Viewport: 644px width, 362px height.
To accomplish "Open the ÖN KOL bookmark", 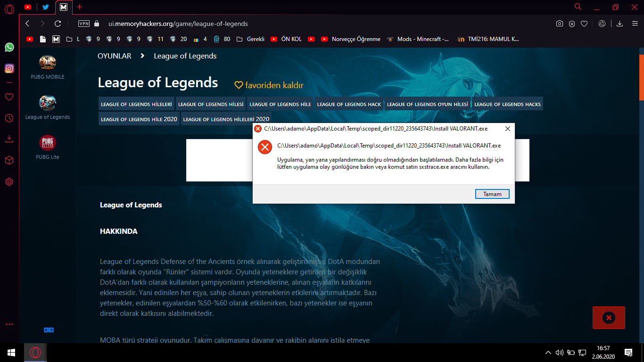I will (286, 39).
